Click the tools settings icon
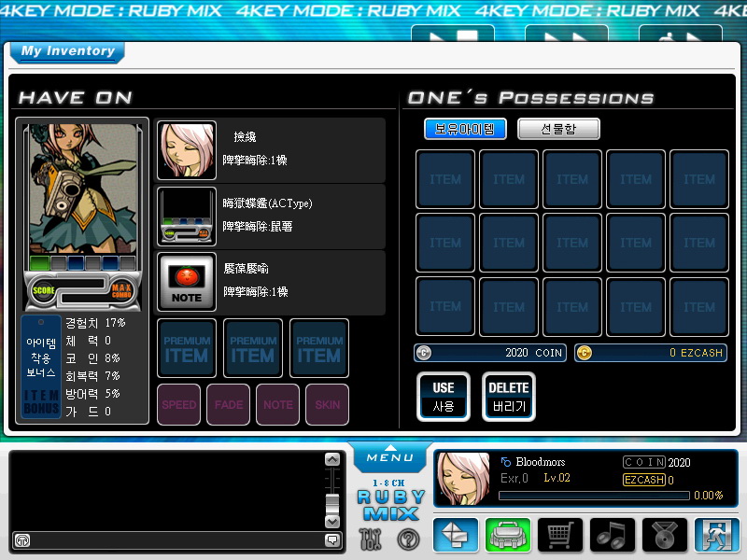Viewport: 747px width, 560px height. point(371,539)
